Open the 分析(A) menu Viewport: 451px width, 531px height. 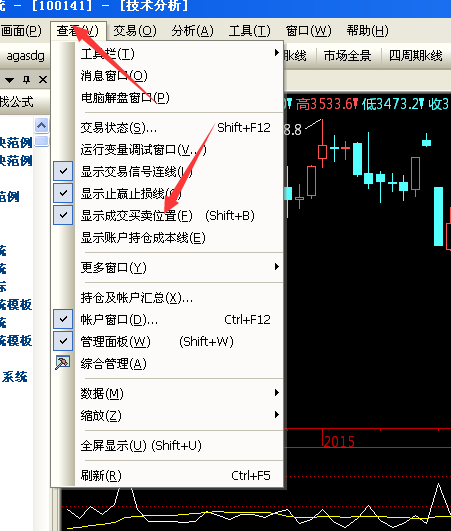(x=192, y=31)
